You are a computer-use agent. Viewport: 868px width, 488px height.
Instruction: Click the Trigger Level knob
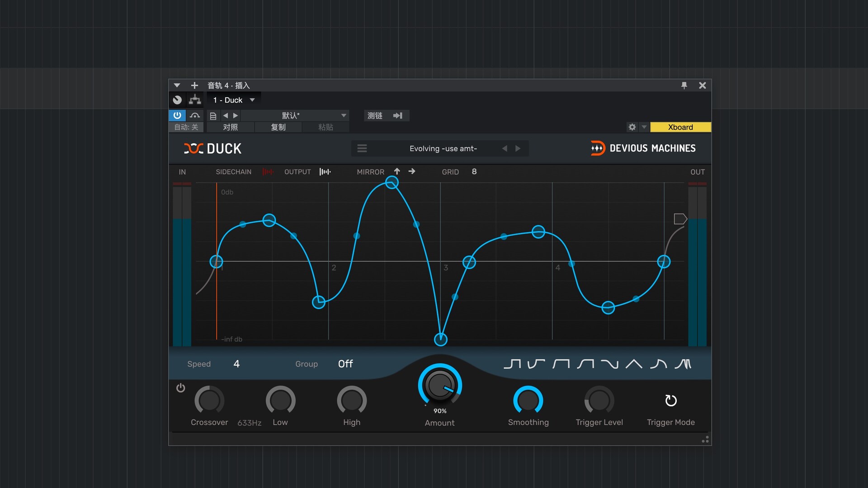click(x=599, y=400)
